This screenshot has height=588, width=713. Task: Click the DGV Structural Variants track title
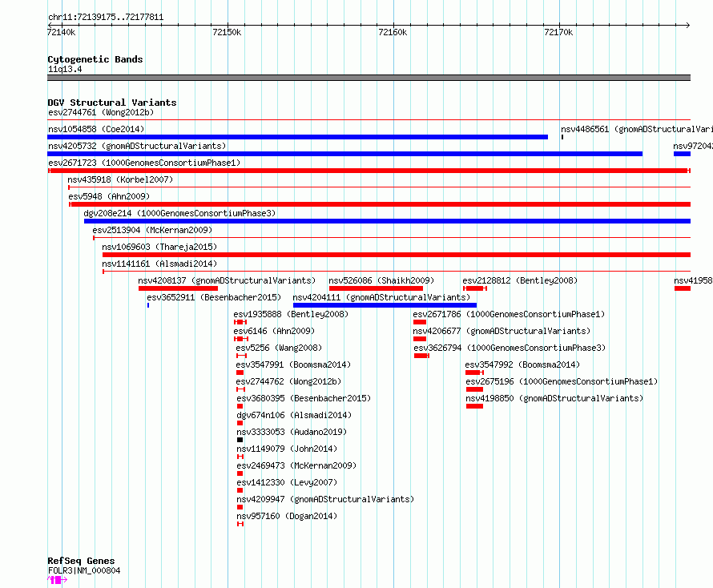[112, 103]
